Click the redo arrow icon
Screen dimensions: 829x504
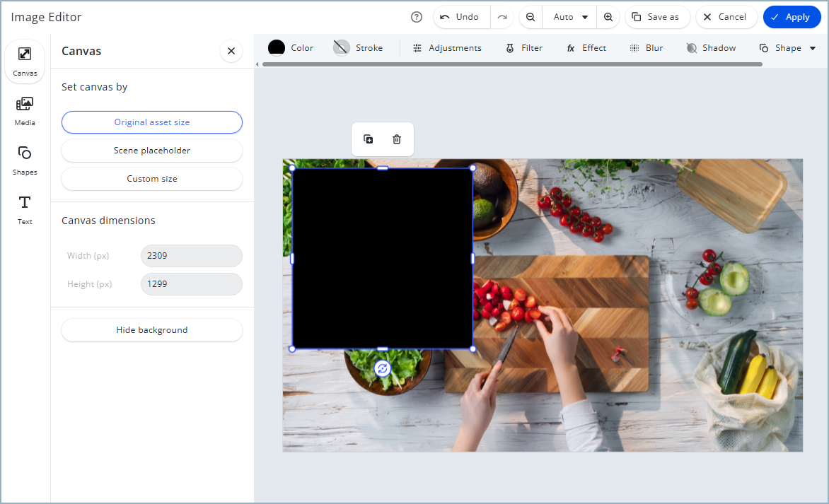[502, 17]
